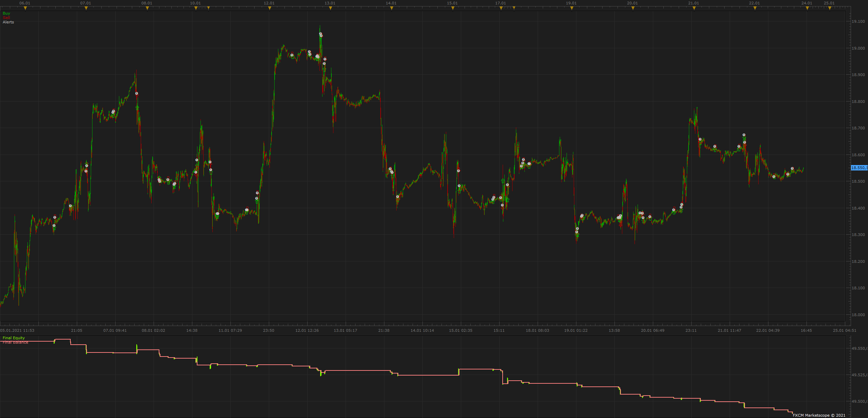This screenshot has width=868, height=418.
Task: Click the Buy legend label
Action: tap(6, 13)
